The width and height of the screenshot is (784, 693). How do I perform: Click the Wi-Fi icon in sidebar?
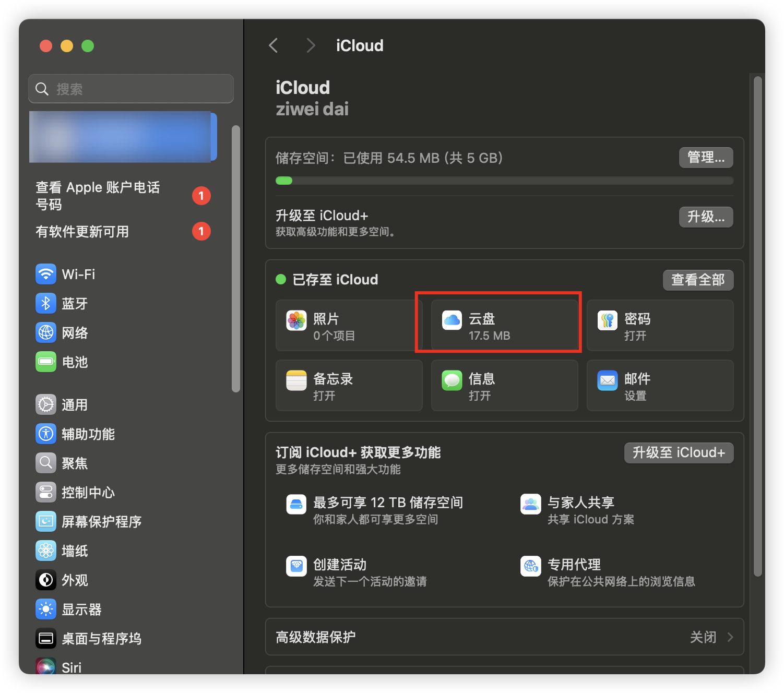click(46, 274)
